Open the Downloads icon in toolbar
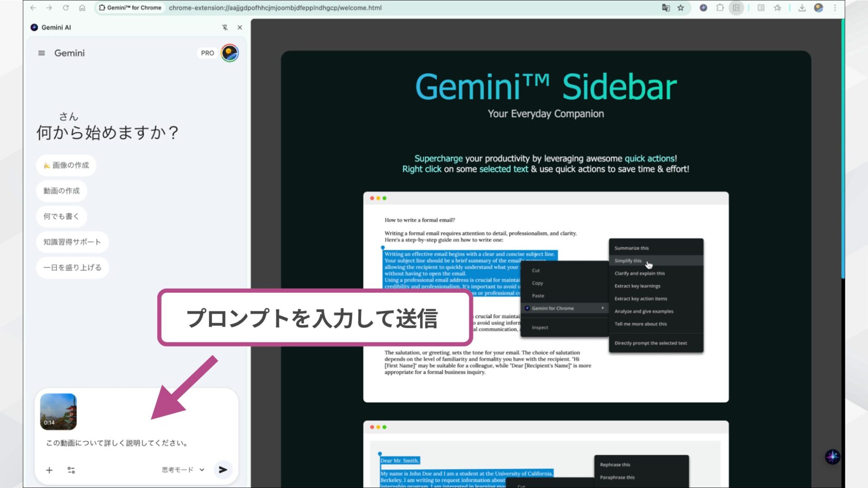This screenshot has width=868, height=488. click(x=802, y=8)
